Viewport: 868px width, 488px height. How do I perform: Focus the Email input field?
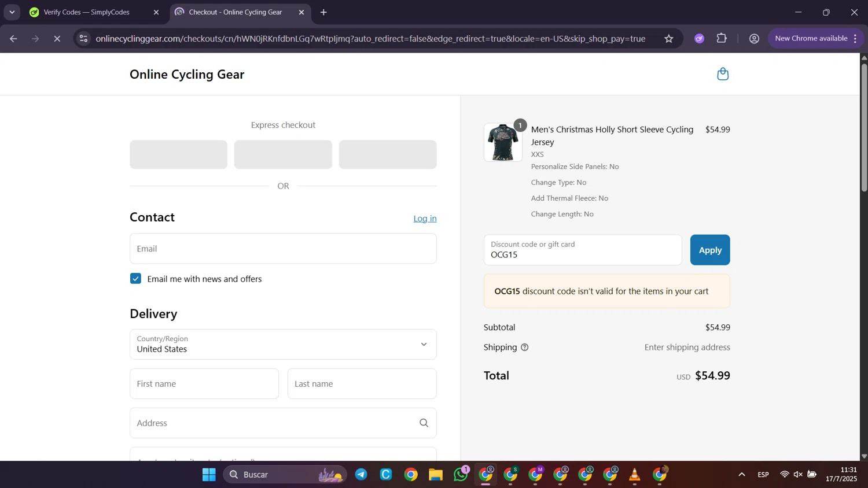point(283,249)
